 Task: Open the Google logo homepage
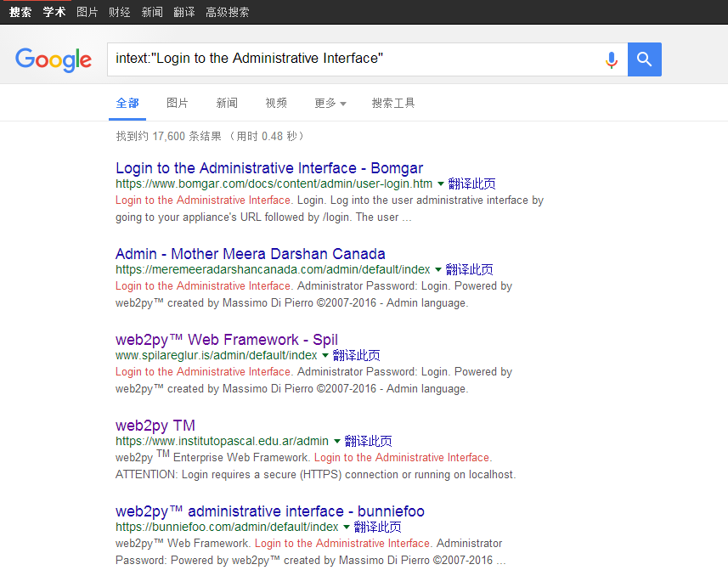54,59
